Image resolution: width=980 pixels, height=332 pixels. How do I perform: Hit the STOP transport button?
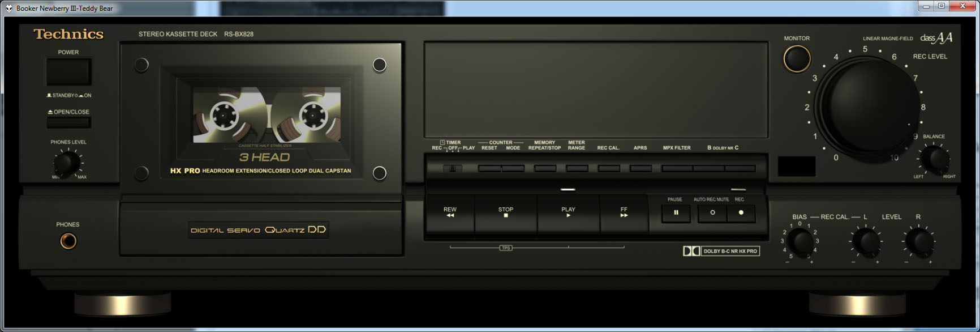506,213
